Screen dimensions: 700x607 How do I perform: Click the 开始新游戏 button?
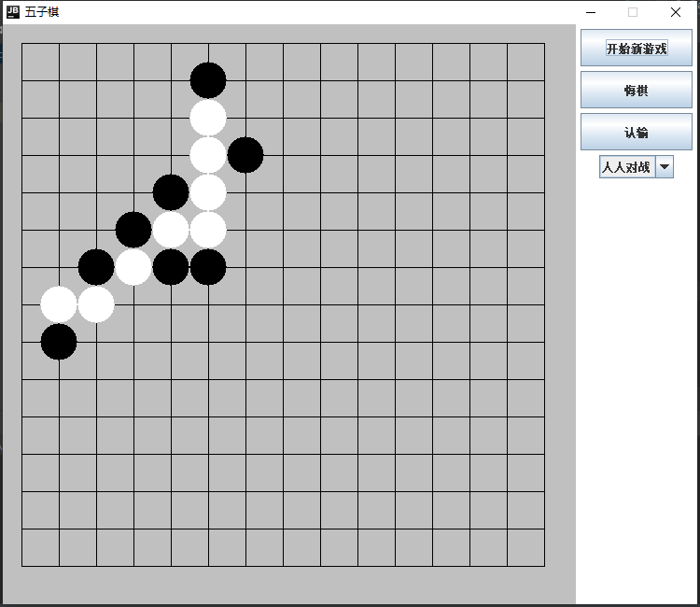pyautogui.click(x=636, y=48)
